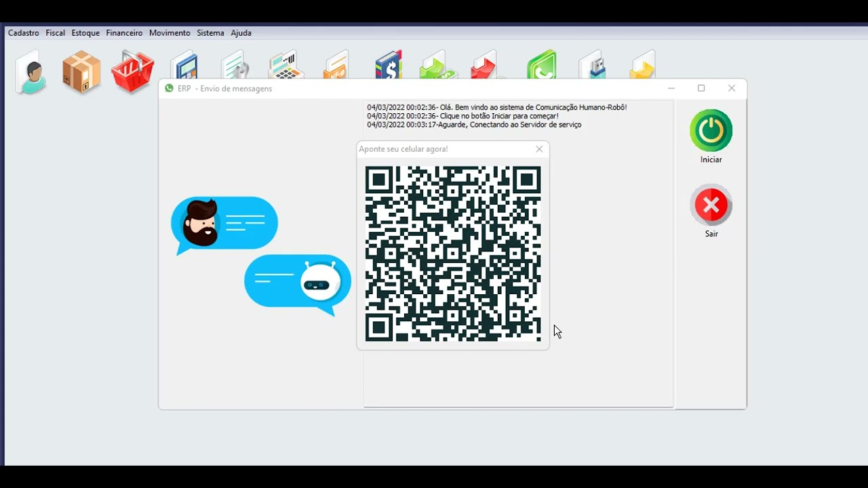Open the blue calculator toolbar icon
868x488 pixels.
click(184, 65)
